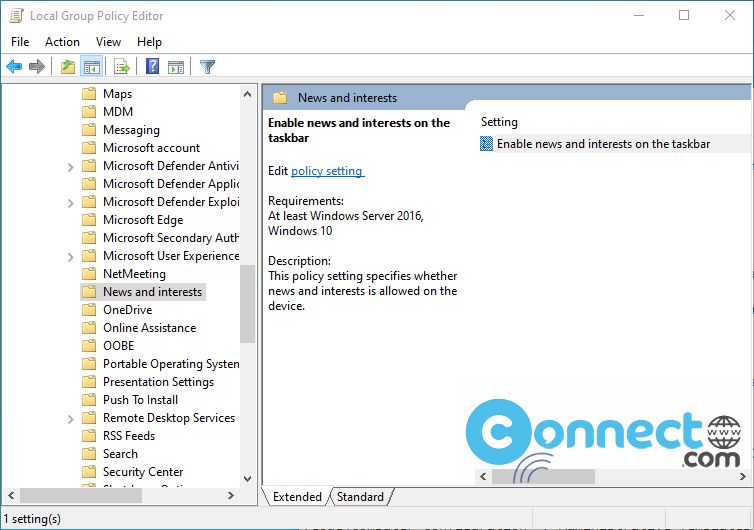754x530 pixels.
Task: Click the Forward arrow toolbar icon
Action: [x=37, y=66]
